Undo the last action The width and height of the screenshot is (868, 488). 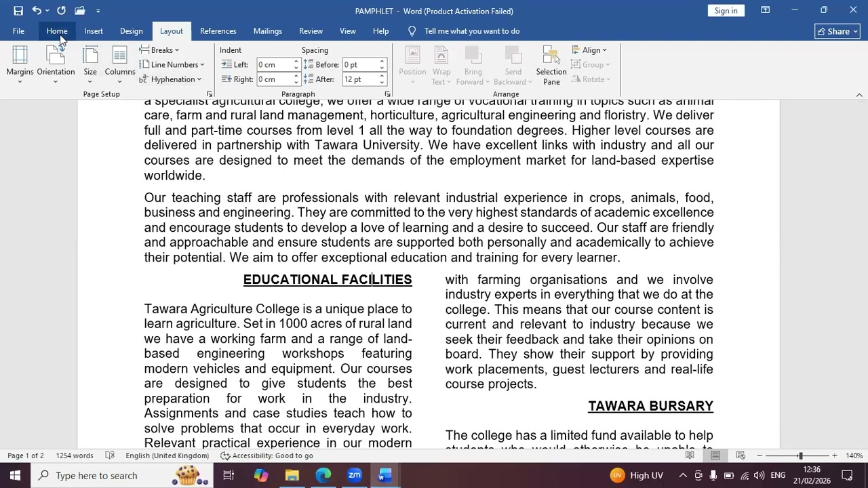(37, 11)
